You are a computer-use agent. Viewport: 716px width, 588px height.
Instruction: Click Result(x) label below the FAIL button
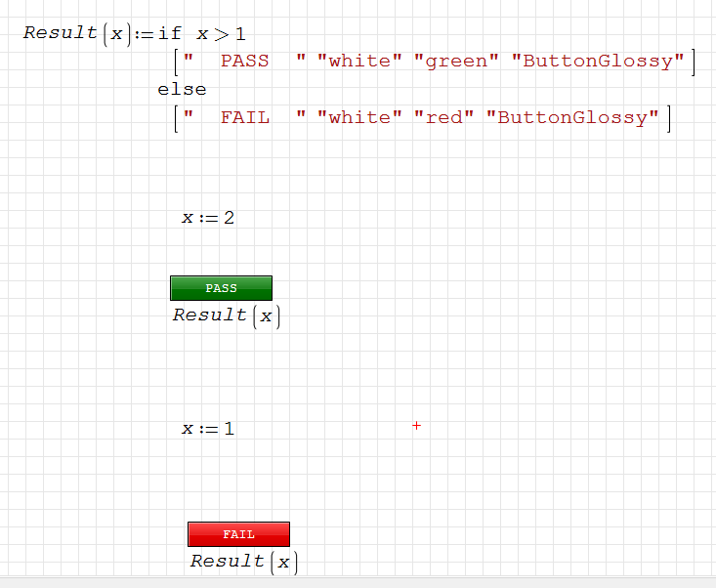[x=244, y=562]
